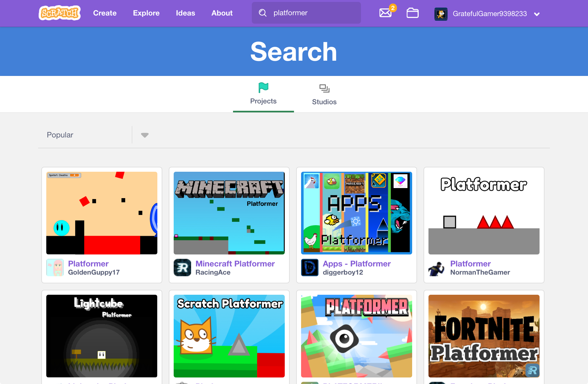588x384 pixels.
Task: Click the Scratch logo
Action: tap(60, 13)
